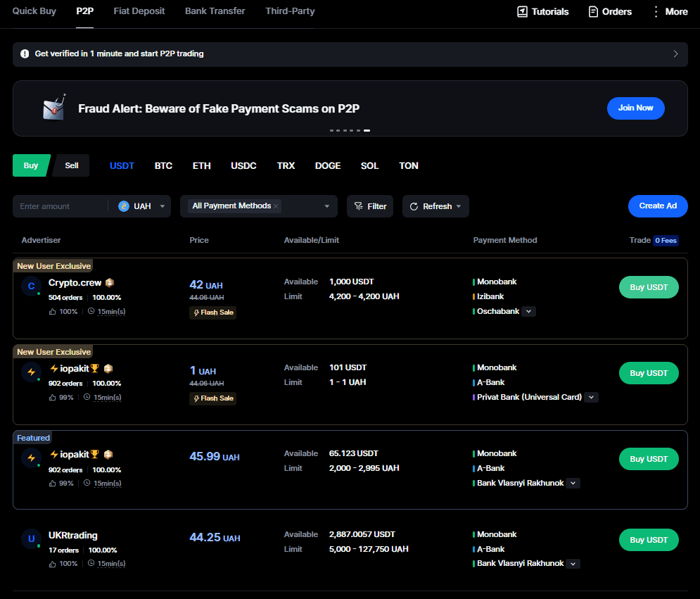This screenshot has height=599, width=700.
Task: Click the Flash Sale tag under 42 UAH
Action: (213, 313)
